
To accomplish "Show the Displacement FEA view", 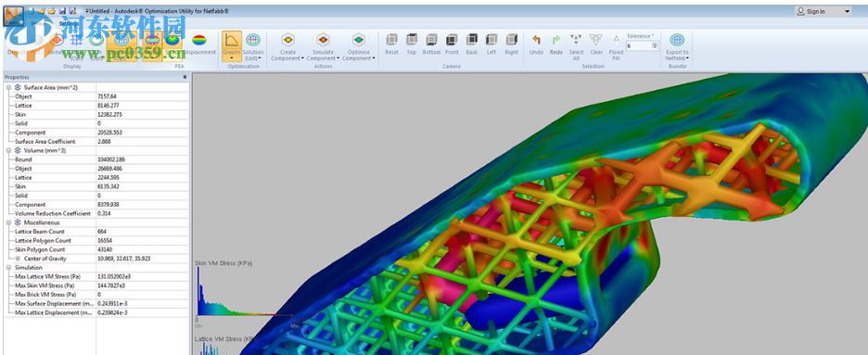I will (198, 44).
